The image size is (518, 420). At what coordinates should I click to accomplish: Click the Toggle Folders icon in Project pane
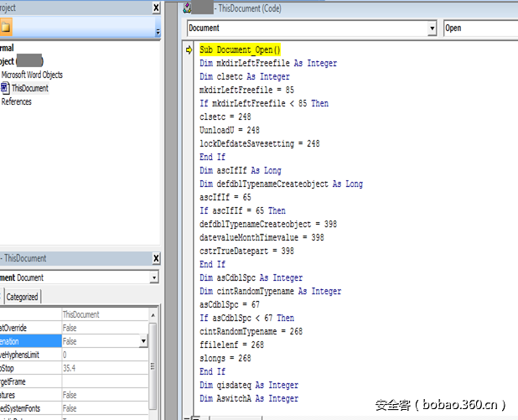(6, 28)
